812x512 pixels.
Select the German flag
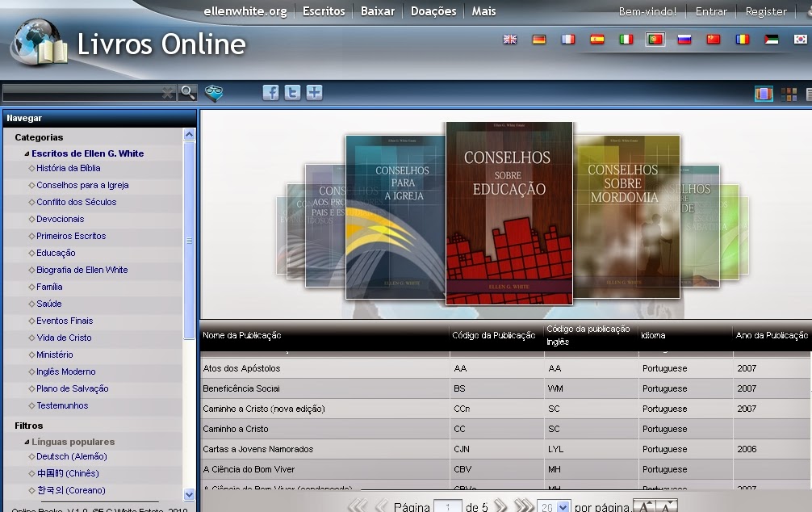539,40
